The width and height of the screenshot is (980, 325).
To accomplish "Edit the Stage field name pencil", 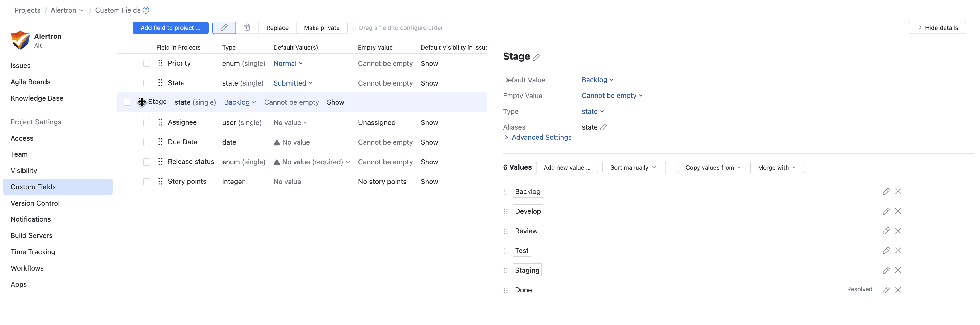I will coord(536,57).
